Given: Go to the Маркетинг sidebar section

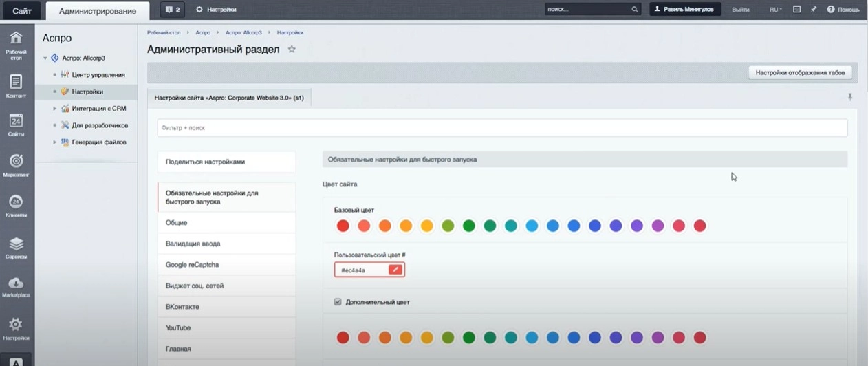Looking at the screenshot, I should (16, 166).
